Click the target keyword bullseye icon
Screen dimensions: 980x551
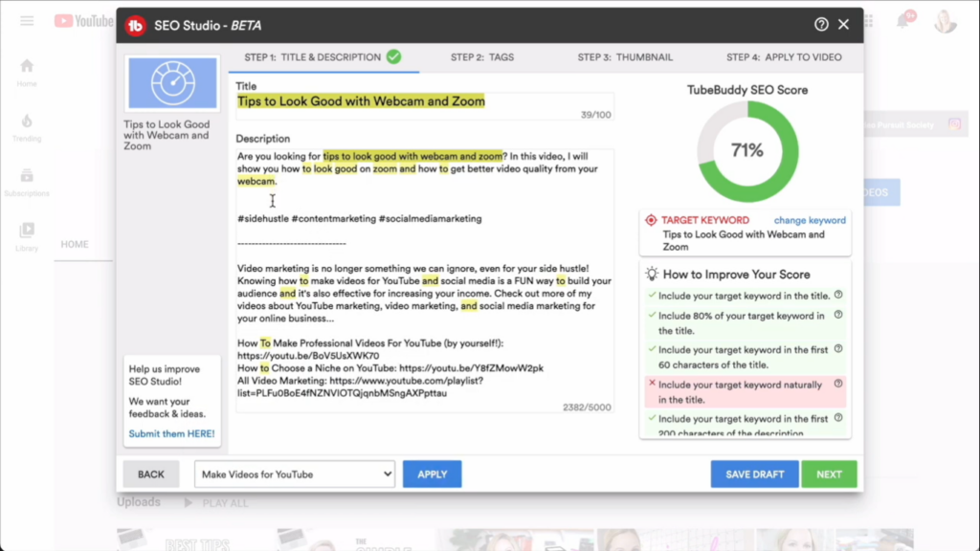point(651,220)
